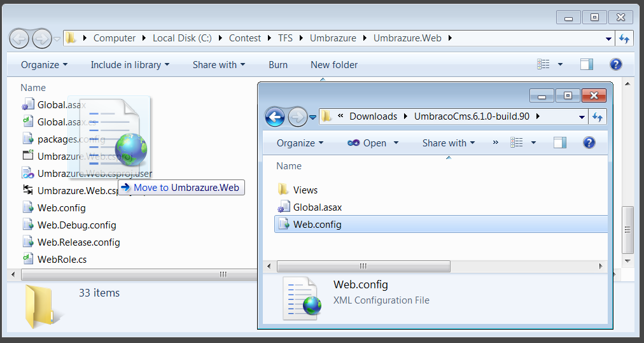This screenshot has width=644, height=343.
Task: Go back in the Umbrazure.Web window
Action: pyautogui.click(x=19, y=39)
